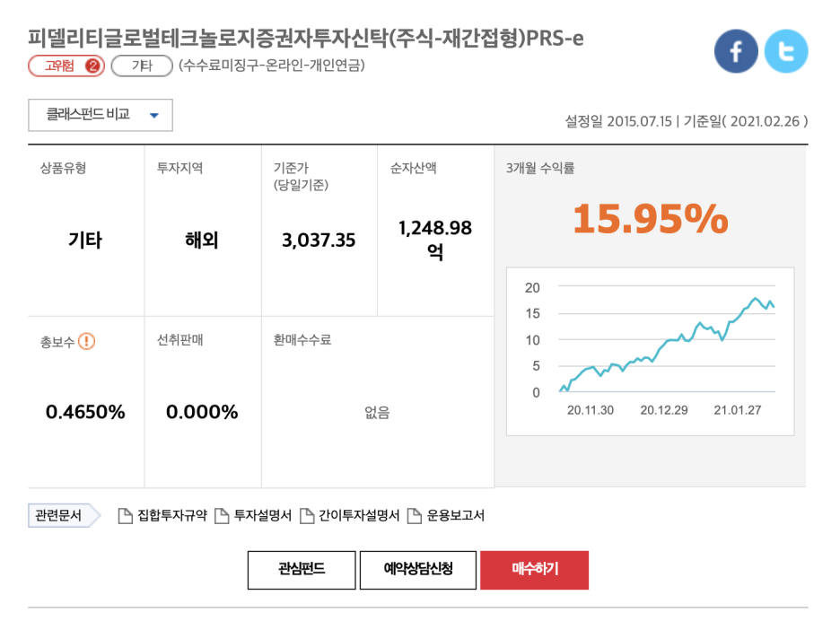Image resolution: width=840 pixels, height=630 pixels.
Task: Click the 클래스펀드 비교 dropdown arrow
Action: point(154,115)
